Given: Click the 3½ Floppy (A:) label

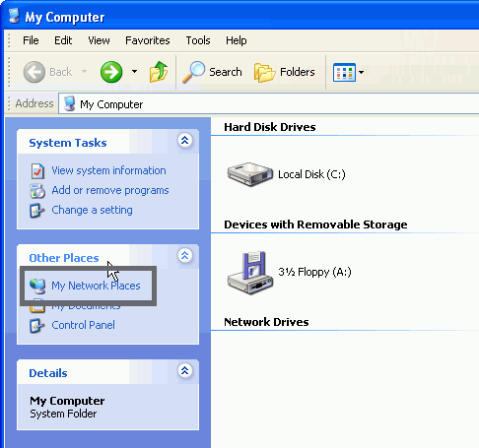Looking at the screenshot, I should [314, 272].
